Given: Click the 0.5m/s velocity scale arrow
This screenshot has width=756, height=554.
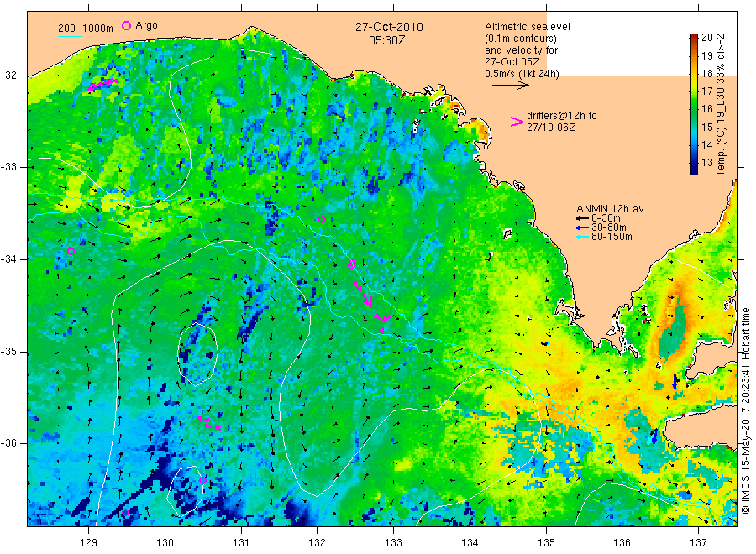Looking at the screenshot, I should click(511, 86).
